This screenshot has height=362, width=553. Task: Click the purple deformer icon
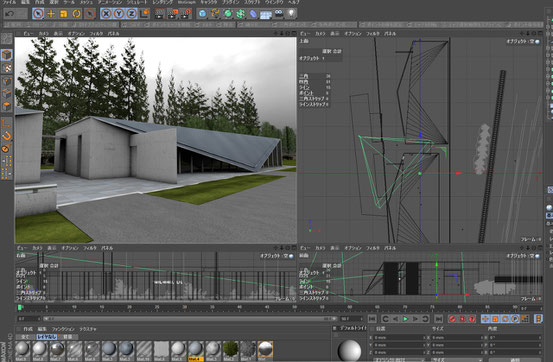[x=253, y=14]
